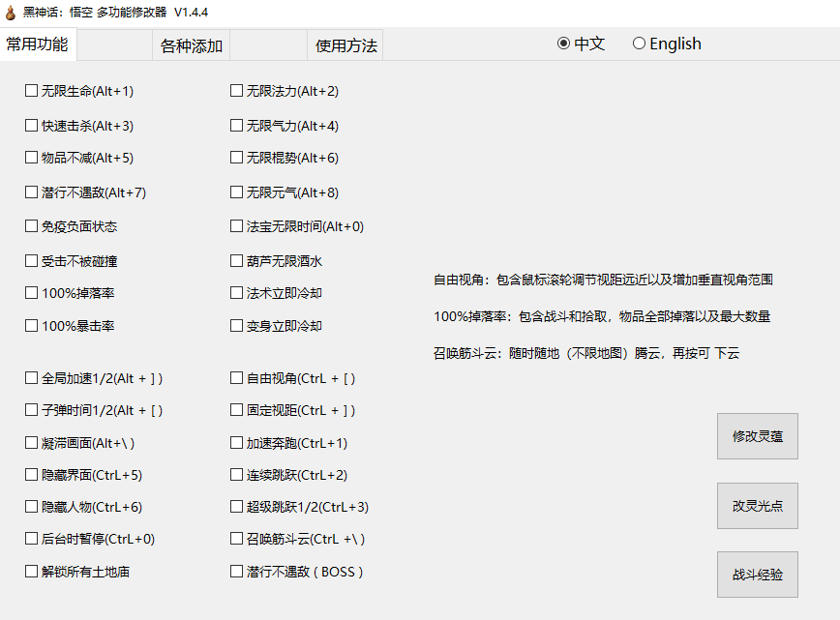Select the 中文 language radio button
Screen dimensions: 840x620
coord(563,44)
